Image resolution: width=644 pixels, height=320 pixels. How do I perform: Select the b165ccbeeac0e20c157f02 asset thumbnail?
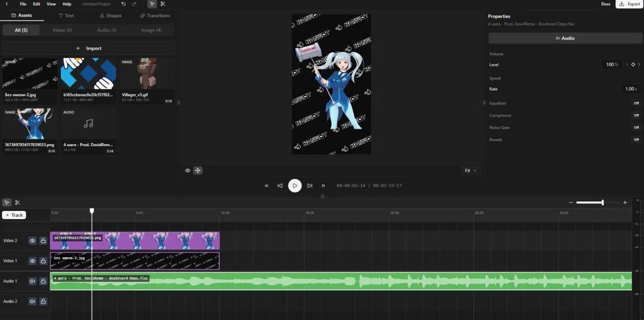coord(89,74)
